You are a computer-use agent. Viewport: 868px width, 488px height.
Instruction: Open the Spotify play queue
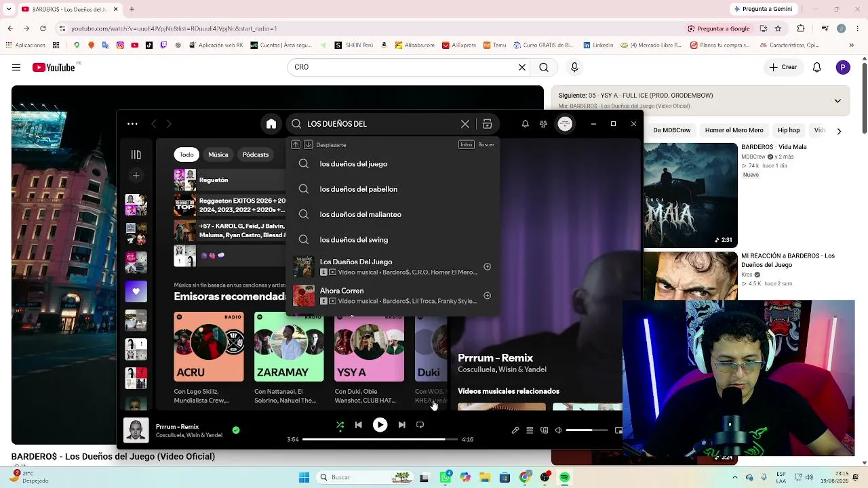[x=530, y=430]
